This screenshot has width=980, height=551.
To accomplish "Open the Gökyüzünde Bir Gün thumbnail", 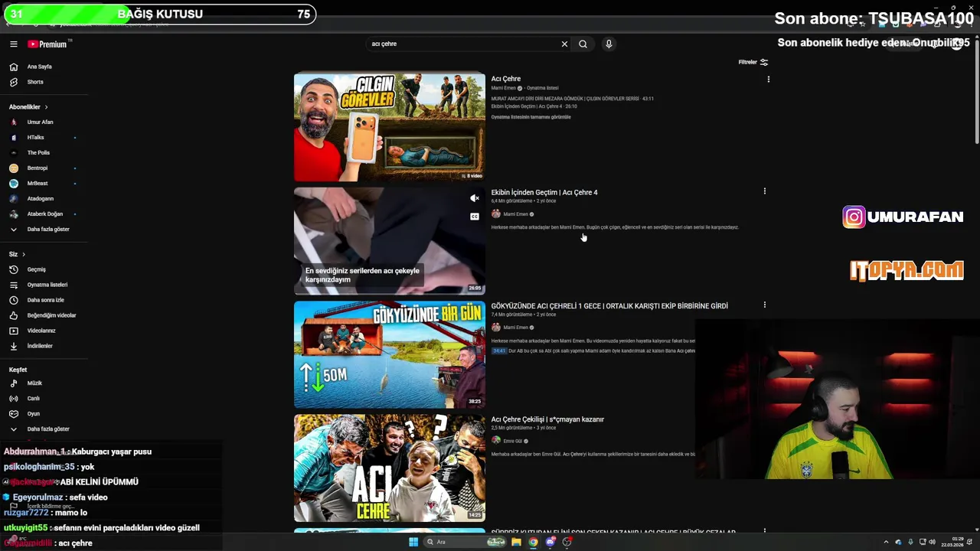I will point(390,354).
